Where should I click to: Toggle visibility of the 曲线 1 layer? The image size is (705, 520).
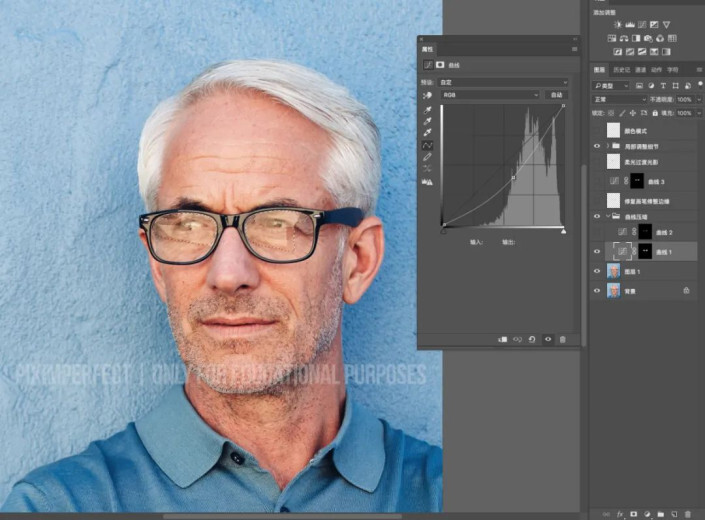click(597, 251)
